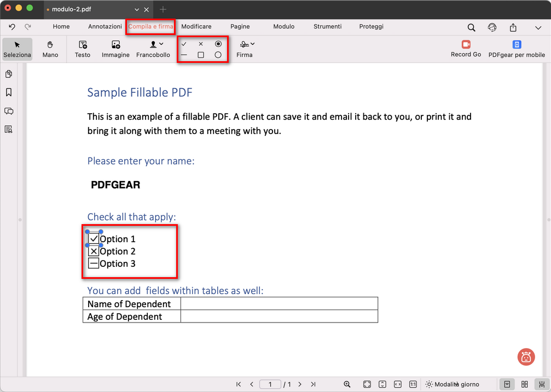
Task: Switch to the Mano hand tool
Action: 50,49
